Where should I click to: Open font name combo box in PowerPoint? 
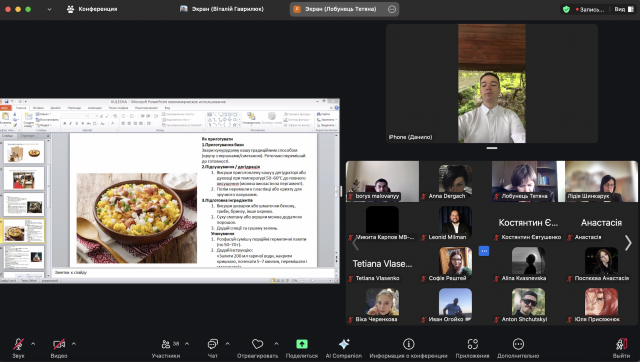pyautogui.click(x=74, y=116)
